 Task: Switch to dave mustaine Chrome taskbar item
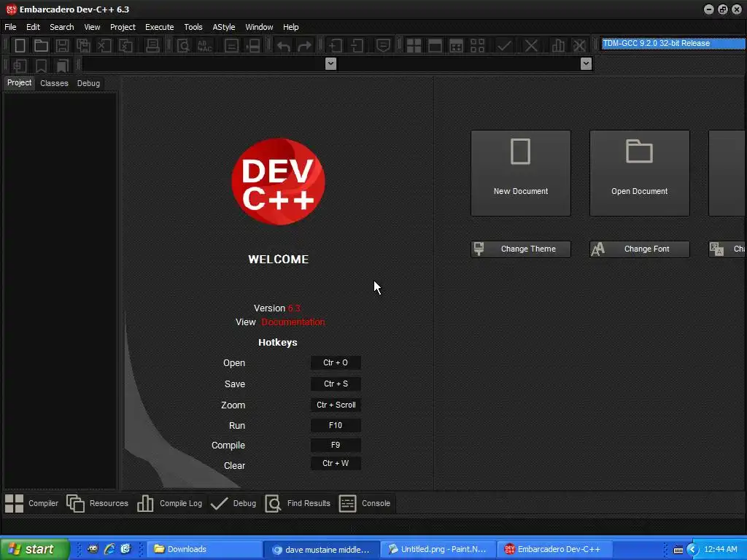click(322, 550)
